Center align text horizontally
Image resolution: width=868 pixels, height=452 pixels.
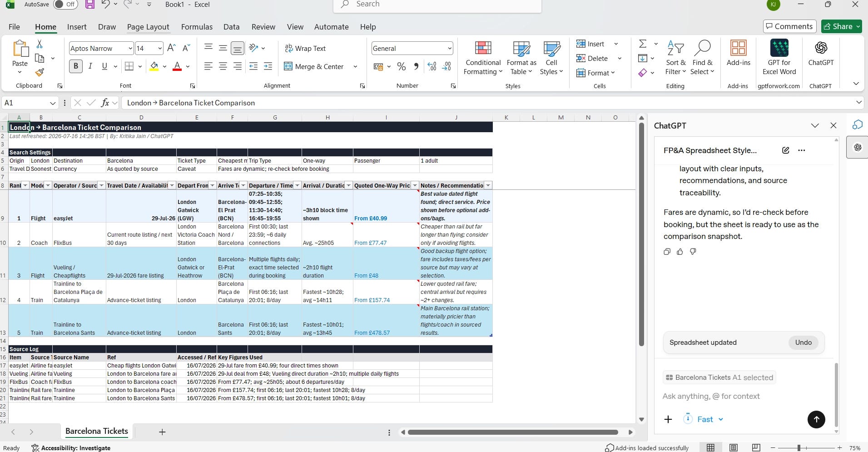click(223, 66)
